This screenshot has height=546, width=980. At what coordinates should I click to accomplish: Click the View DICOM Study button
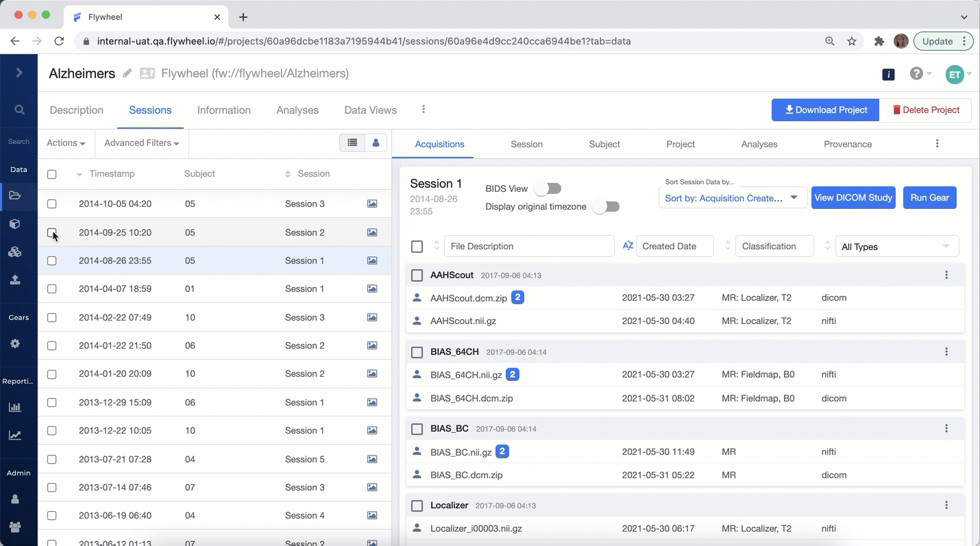(x=853, y=197)
